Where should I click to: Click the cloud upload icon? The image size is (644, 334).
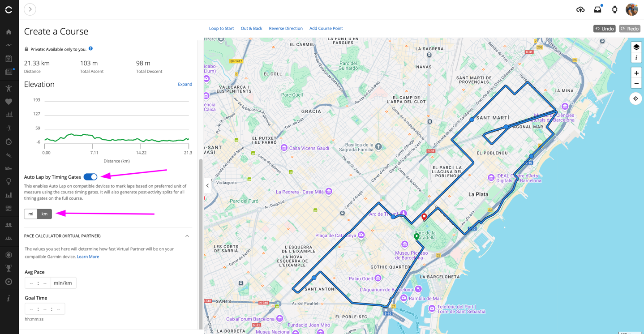tap(580, 9)
